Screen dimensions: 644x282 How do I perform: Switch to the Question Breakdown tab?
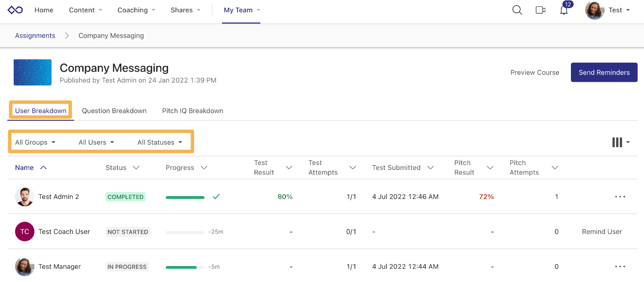(114, 111)
